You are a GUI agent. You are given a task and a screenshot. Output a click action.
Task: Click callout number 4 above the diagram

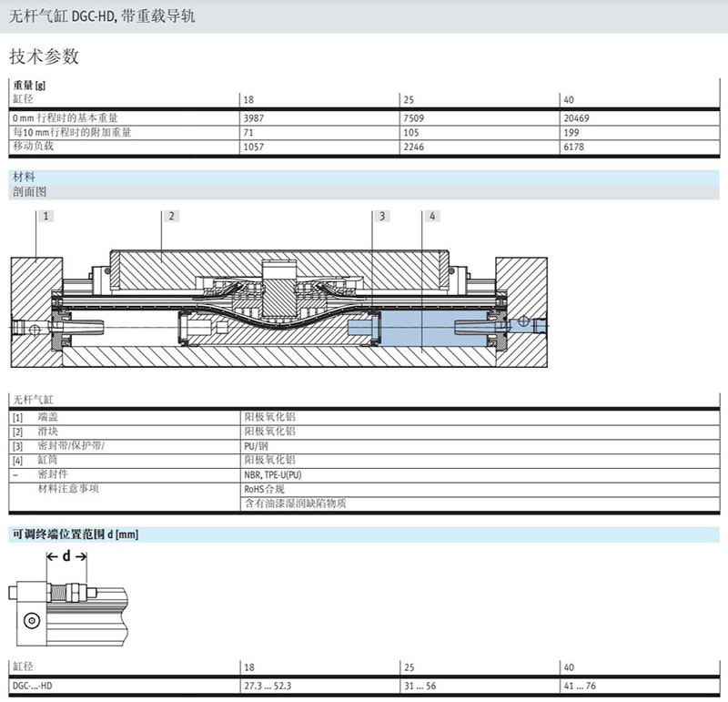point(432,216)
